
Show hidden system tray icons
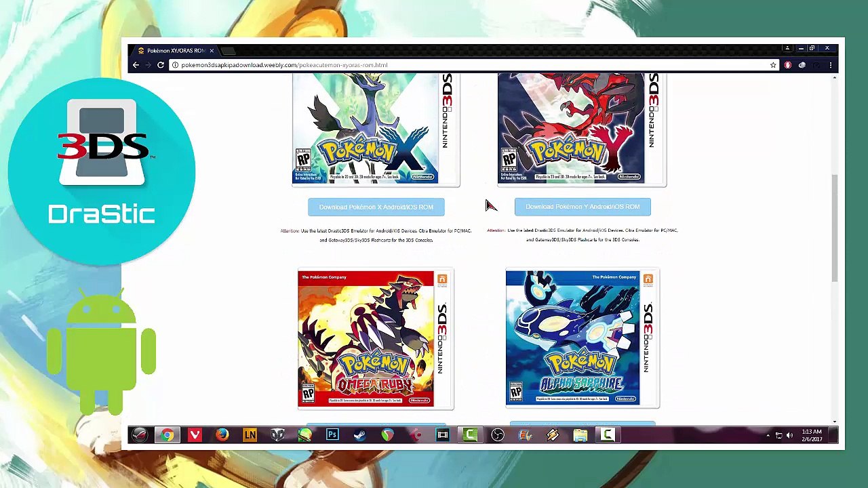tap(768, 436)
